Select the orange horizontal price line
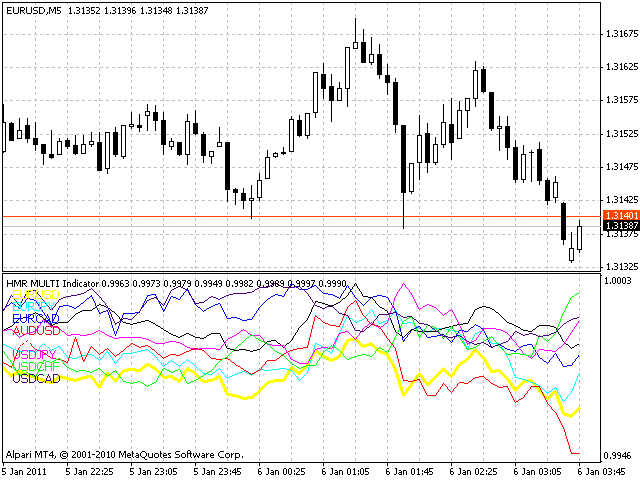The height and width of the screenshot is (480, 640). pos(300,216)
